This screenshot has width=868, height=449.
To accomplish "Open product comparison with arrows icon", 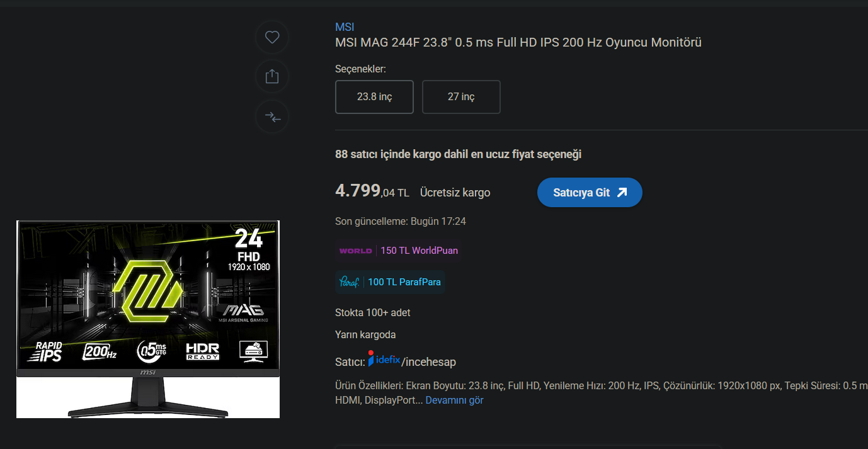I will point(272,117).
